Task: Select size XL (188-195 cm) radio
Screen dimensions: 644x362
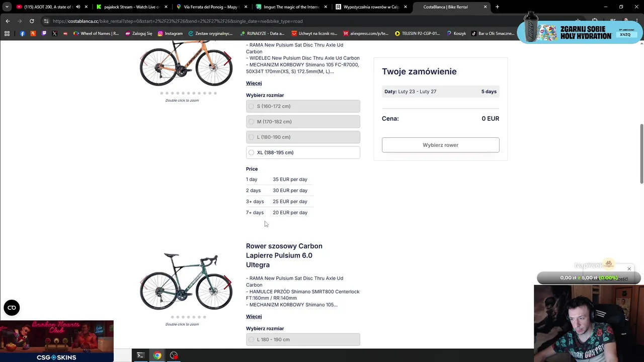Action: (252, 152)
